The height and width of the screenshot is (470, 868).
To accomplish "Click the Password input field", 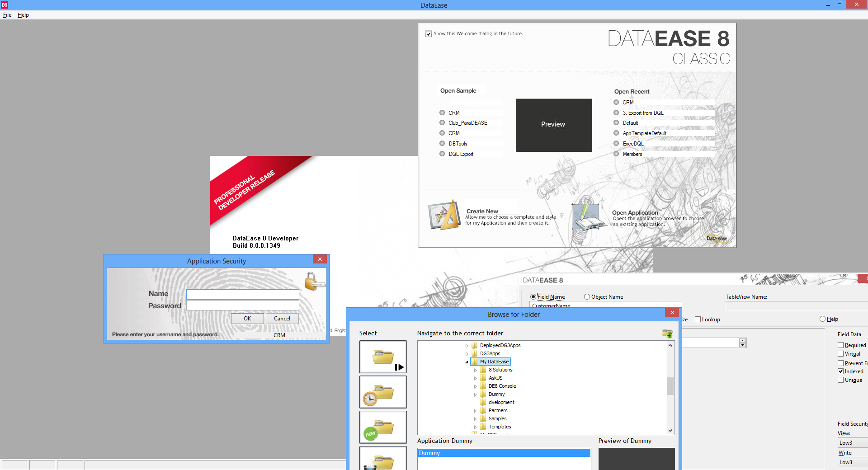I will tap(243, 305).
